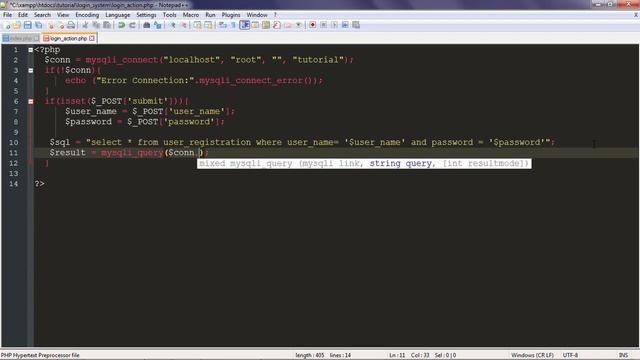
Task: Start macro recording with the red dot icon
Action: 313,25
